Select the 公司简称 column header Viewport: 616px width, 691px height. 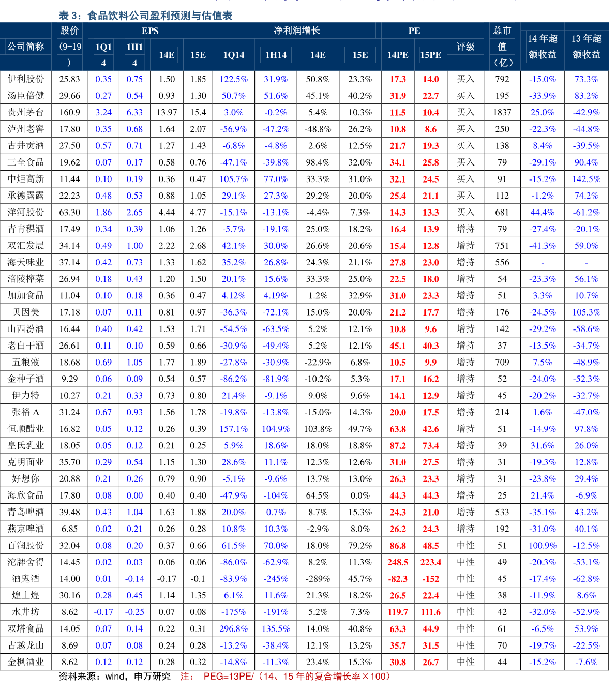[26, 47]
